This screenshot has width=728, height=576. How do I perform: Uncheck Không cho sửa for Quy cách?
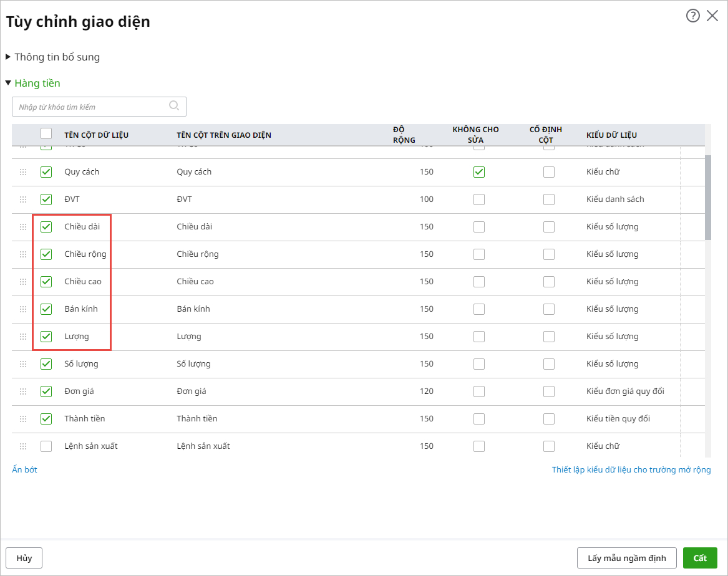coord(478,172)
